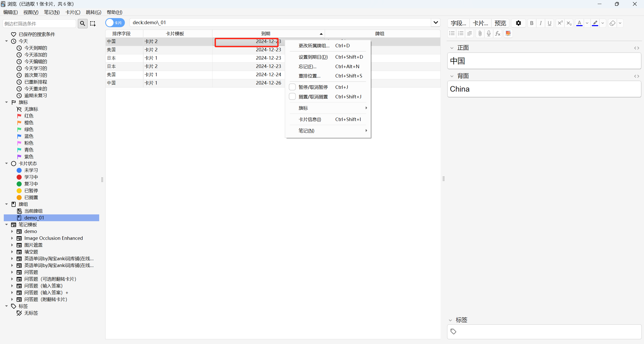Check the 暂停/取消暂停 checkbox

click(292, 87)
